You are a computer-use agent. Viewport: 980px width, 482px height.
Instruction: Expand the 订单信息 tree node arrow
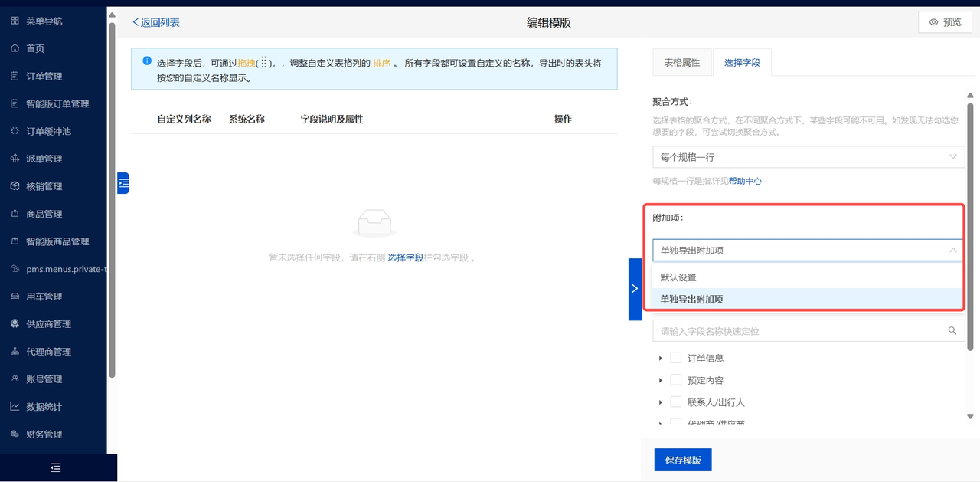(661, 358)
